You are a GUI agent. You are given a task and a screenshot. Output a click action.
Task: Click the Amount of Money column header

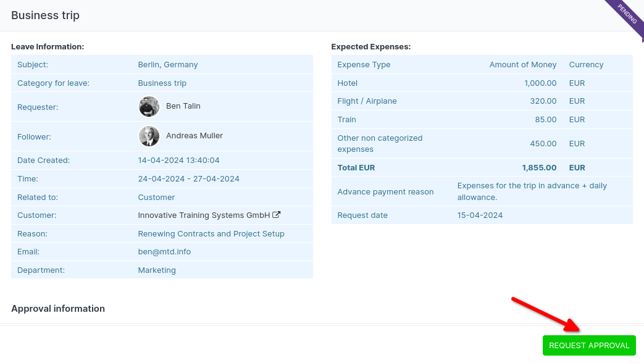coord(522,65)
